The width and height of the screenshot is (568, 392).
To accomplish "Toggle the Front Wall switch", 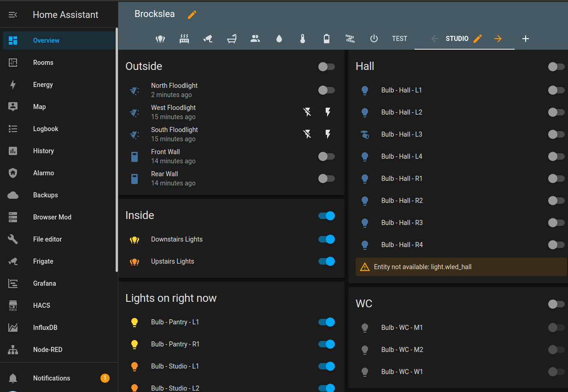I will (326, 156).
